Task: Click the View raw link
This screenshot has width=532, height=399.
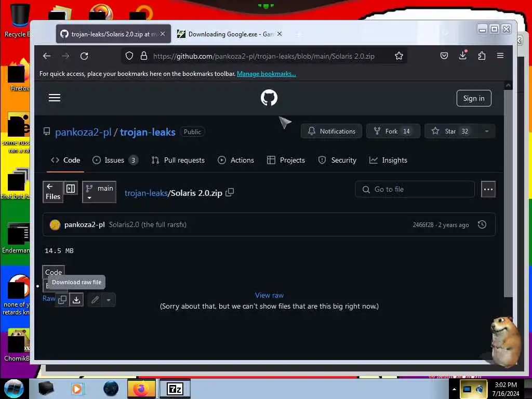Action: (x=269, y=295)
